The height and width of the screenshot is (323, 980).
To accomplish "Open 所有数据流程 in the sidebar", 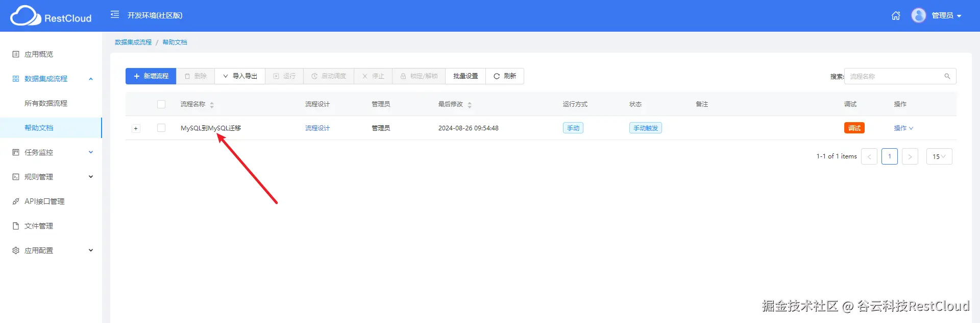I will click(x=51, y=103).
